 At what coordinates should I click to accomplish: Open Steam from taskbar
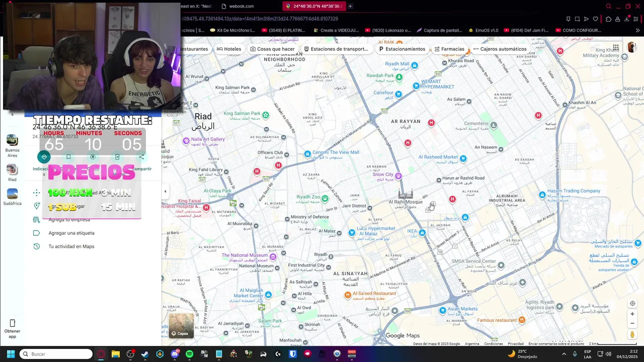(145, 354)
